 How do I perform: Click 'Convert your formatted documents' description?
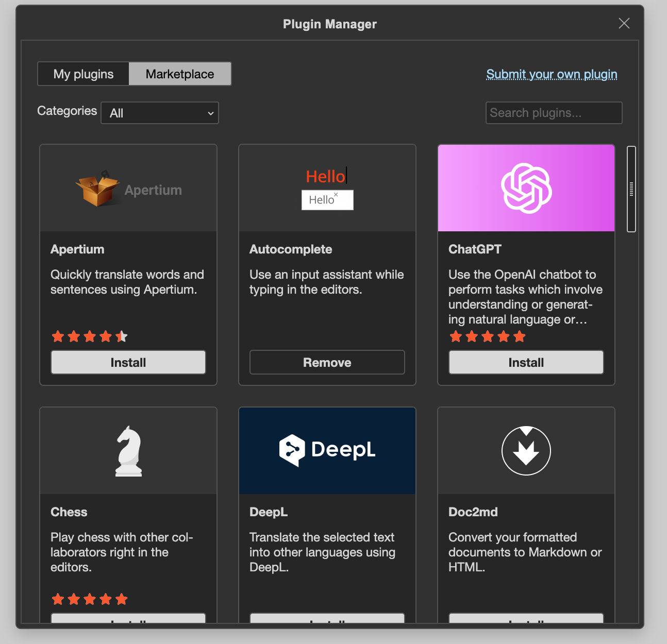coord(525,552)
